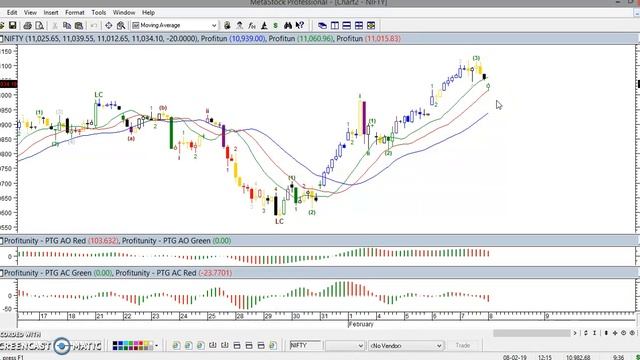Click the 08-02-19 date in the status bar

click(515, 358)
